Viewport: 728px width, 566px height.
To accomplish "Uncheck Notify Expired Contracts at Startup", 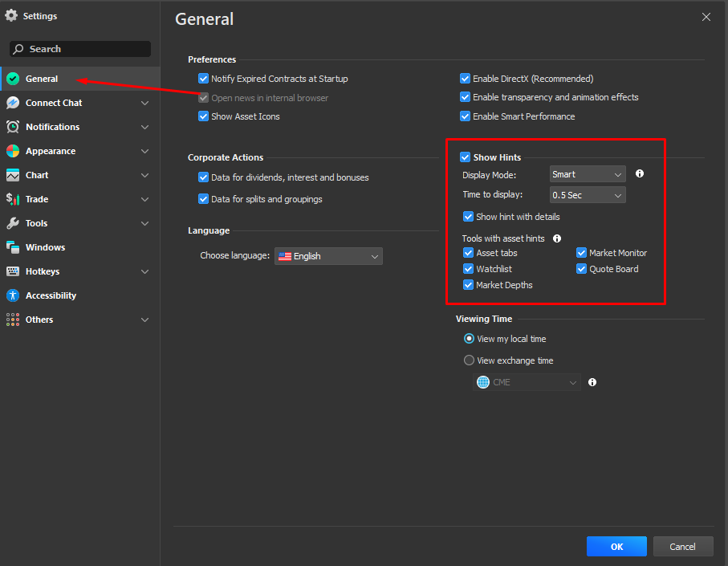I will pyautogui.click(x=203, y=79).
